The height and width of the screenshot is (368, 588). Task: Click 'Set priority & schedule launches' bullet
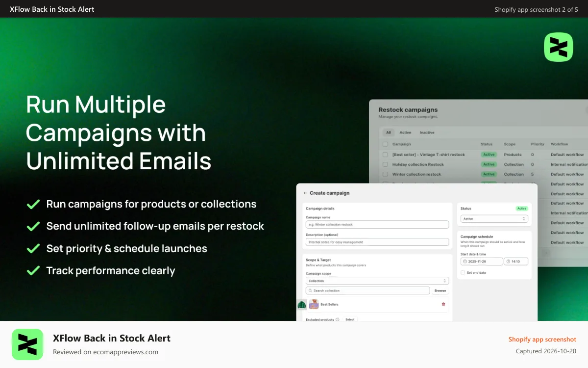tap(127, 249)
